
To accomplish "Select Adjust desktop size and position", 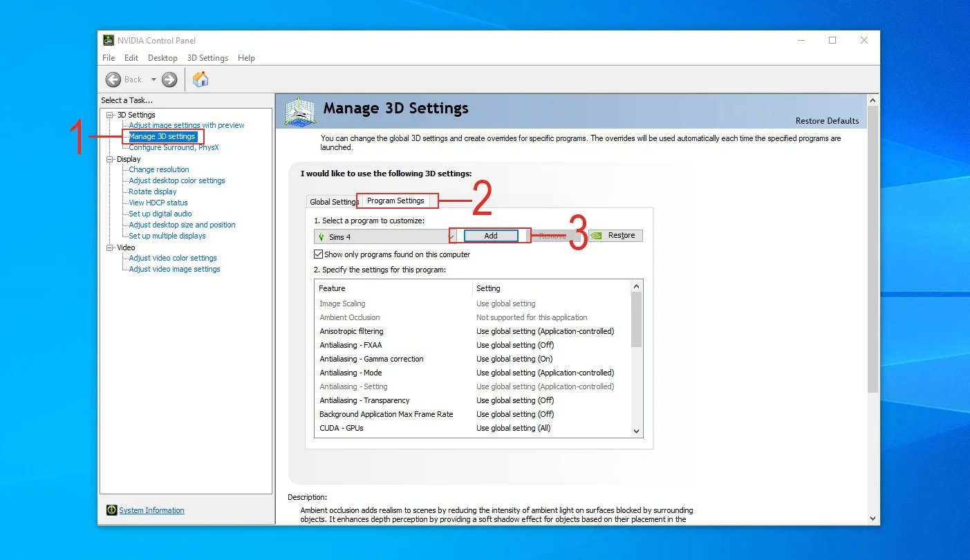I will [182, 225].
